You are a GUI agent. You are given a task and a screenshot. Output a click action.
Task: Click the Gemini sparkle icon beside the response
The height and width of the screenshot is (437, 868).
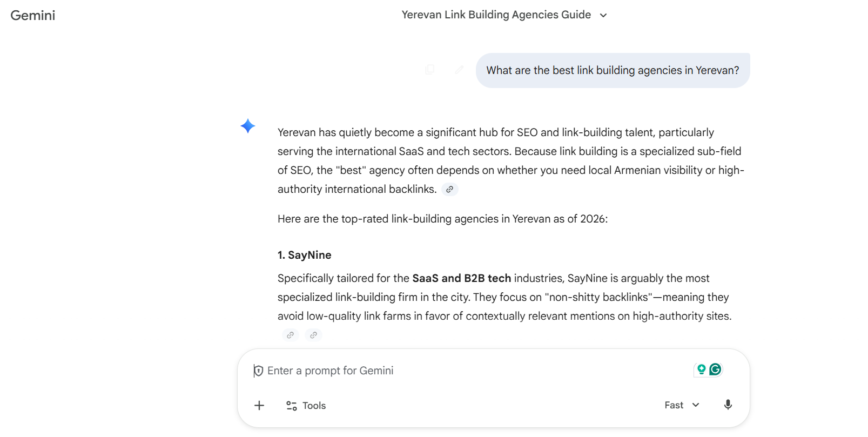[247, 126]
